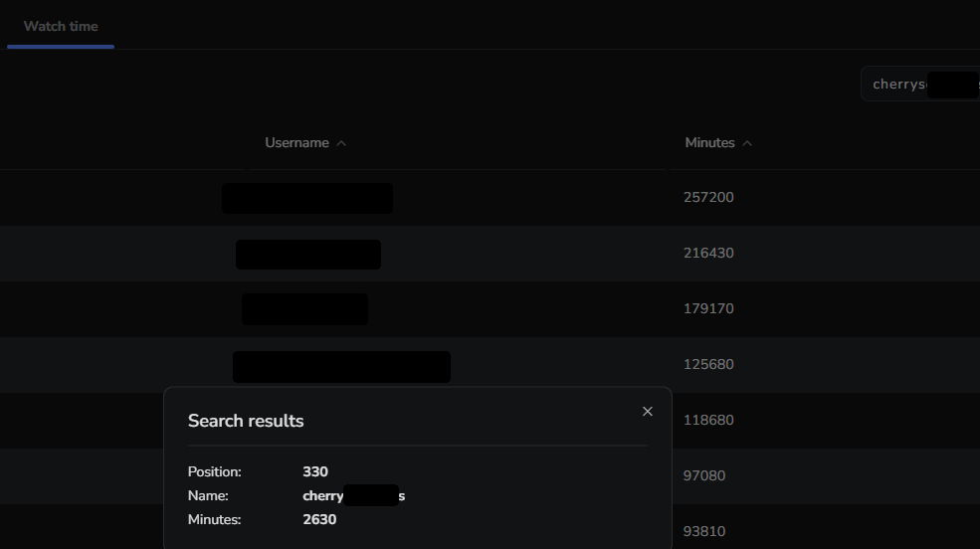Select the 118680 minutes entry
Viewport: 980px width, 549px height.
(x=708, y=420)
